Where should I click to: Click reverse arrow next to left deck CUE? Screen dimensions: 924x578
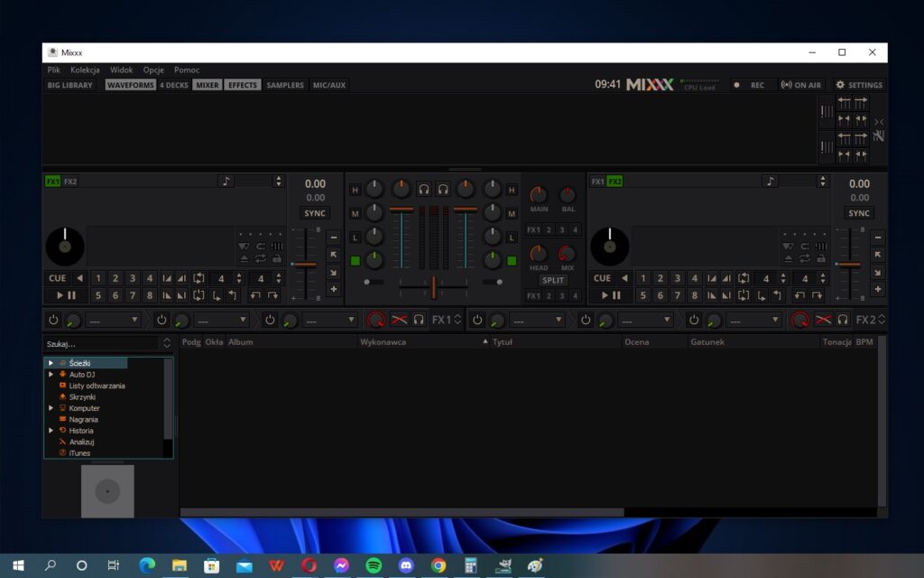click(79, 278)
